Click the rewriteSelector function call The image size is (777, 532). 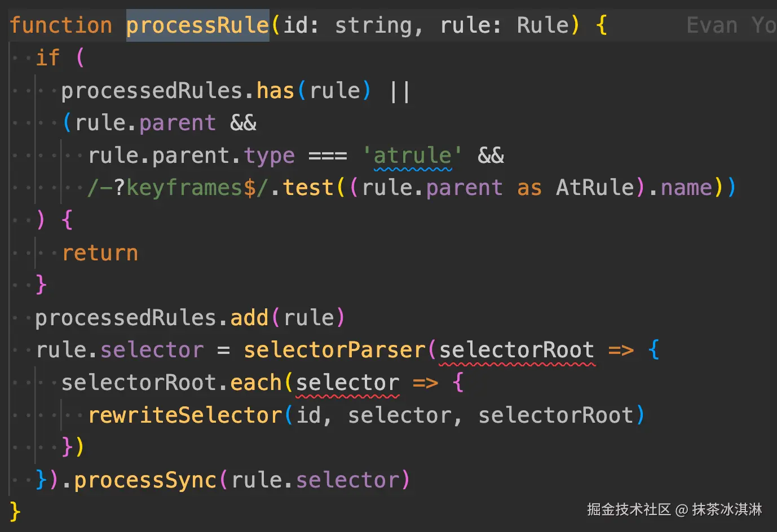185,415
